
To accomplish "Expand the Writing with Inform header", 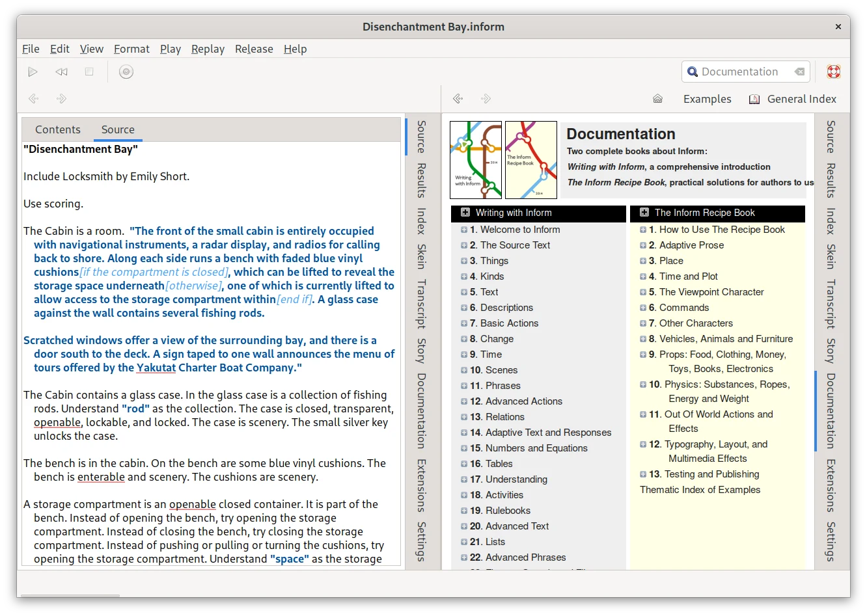I will (x=465, y=213).
